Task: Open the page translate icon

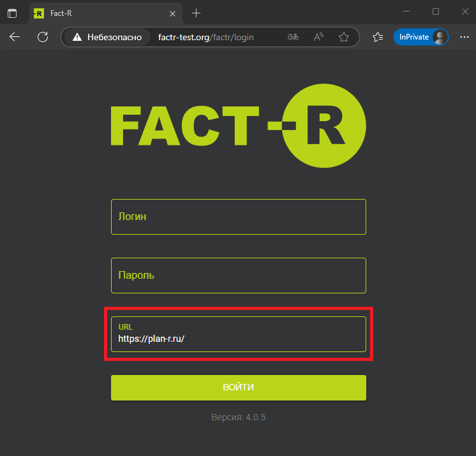Action: [x=293, y=37]
